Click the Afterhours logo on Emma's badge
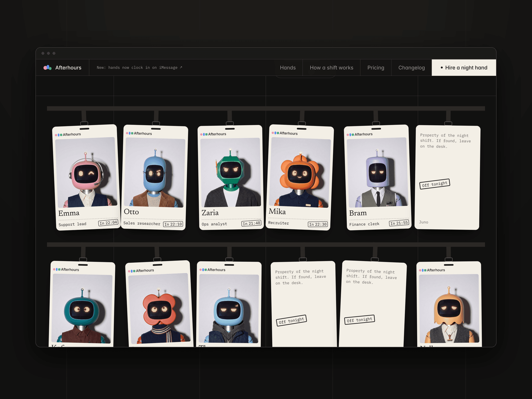 pos(68,135)
